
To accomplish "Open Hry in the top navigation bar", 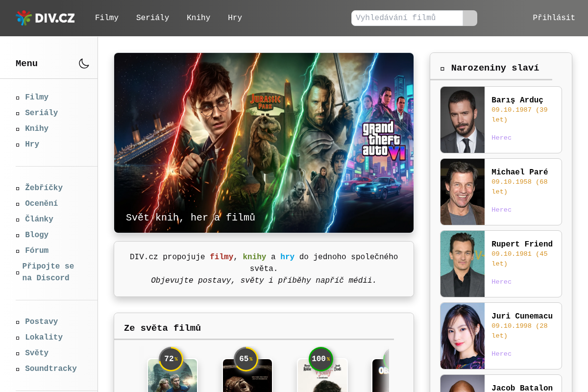I will tap(235, 18).
